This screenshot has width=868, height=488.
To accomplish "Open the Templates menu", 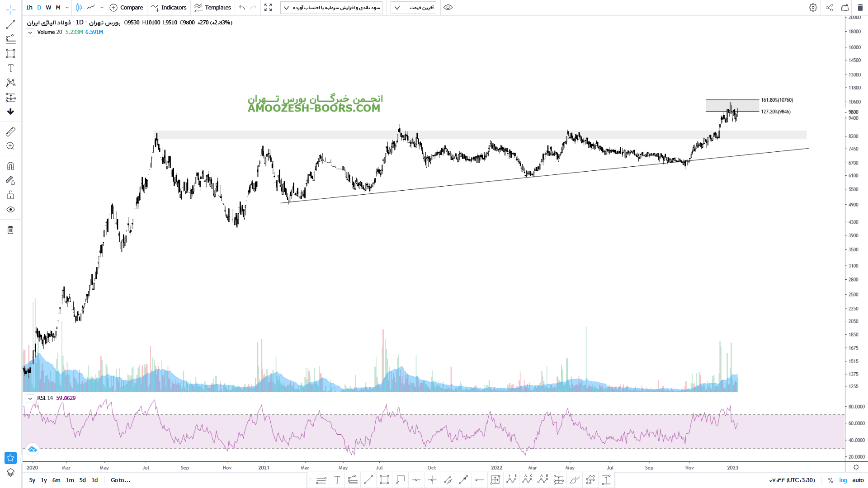I will tap(212, 7).
